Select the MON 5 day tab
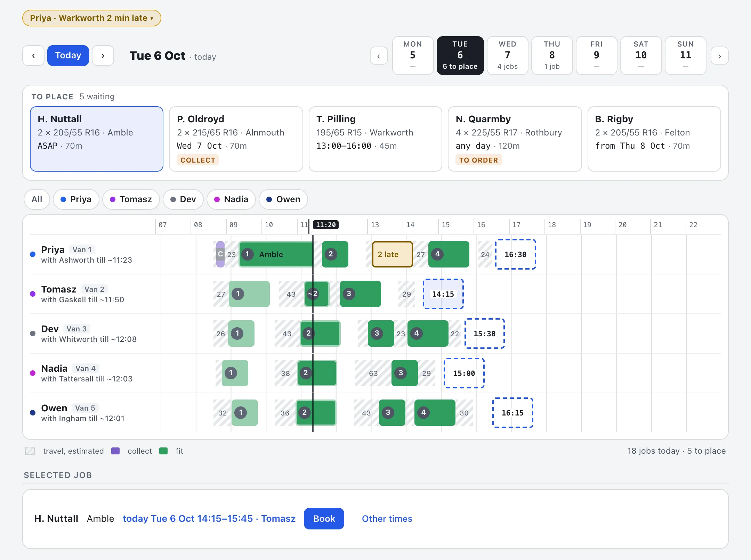This screenshot has height=560, width=751. [x=413, y=56]
